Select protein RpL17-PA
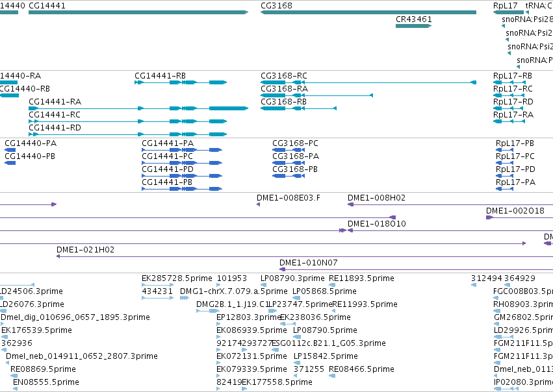The height and width of the screenshot is (392, 553). (x=504, y=189)
